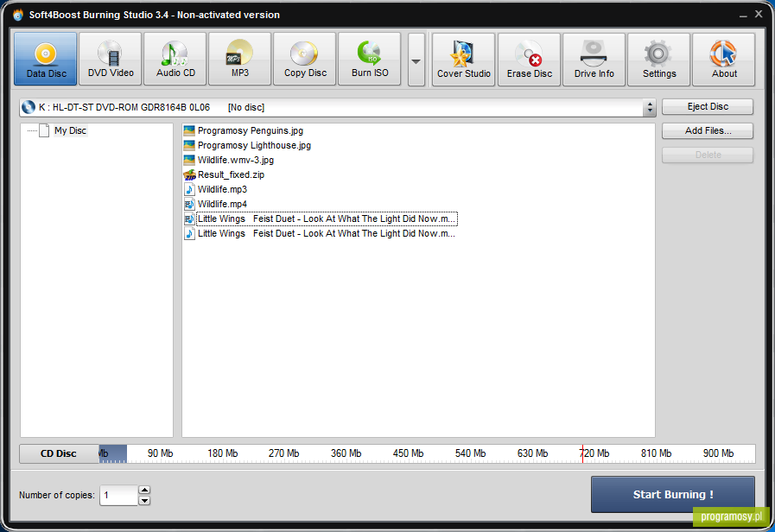Choose the Copy Disc tool

point(304,59)
